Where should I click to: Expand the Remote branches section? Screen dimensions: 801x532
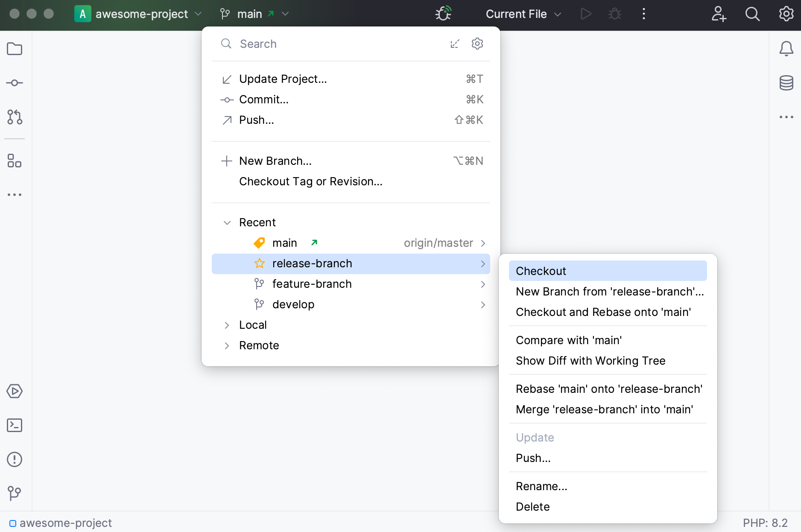[259, 345]
